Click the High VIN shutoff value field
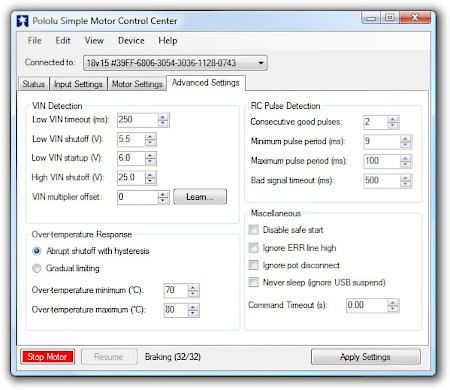 (131, 177)
